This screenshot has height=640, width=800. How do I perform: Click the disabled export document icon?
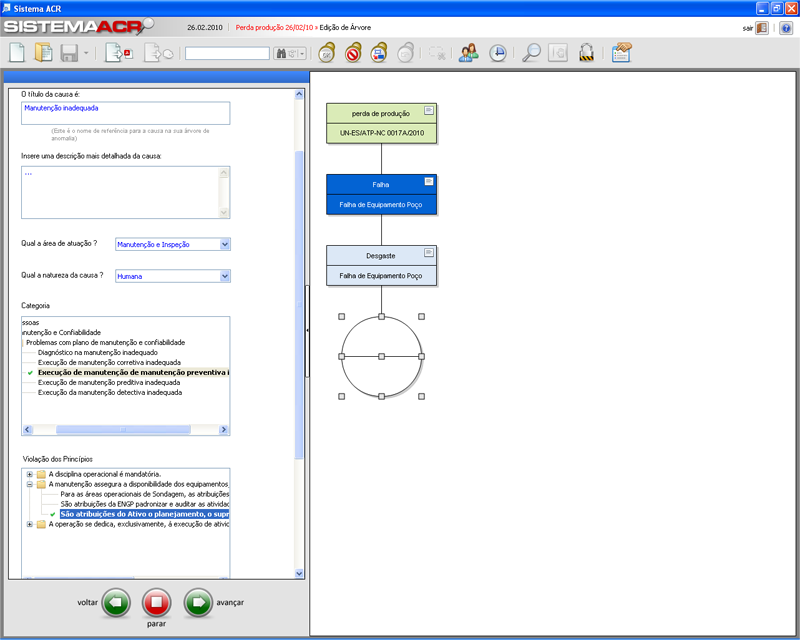pos(158,53)
